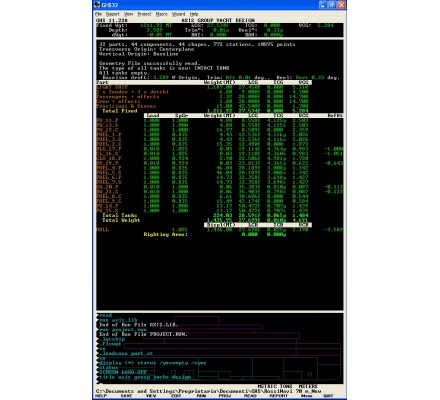Click the 'Fixed Wgt:' label in status header
The width and height of the screenshot is (440, 400).
pos(112,25)
